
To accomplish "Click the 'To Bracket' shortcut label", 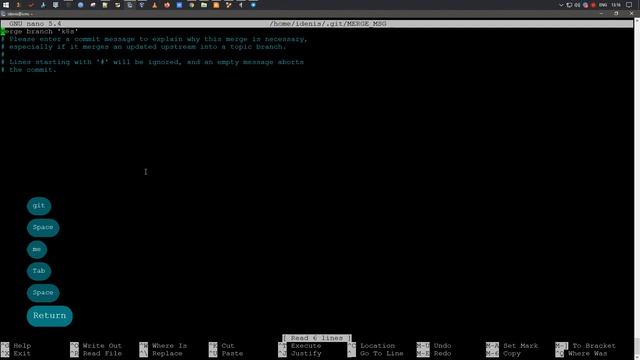I will pyautogui.click(x=593, y=346).
